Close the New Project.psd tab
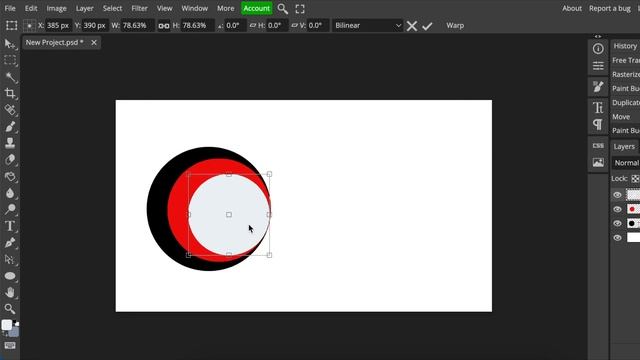The height and width of the screenshot is (360, 640). [x=94, y=42]
